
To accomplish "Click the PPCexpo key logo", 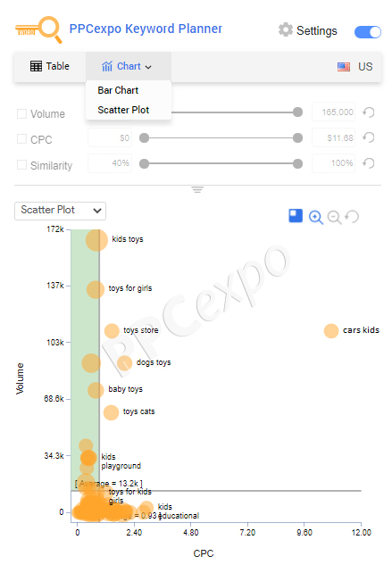I will coord(38,29).
